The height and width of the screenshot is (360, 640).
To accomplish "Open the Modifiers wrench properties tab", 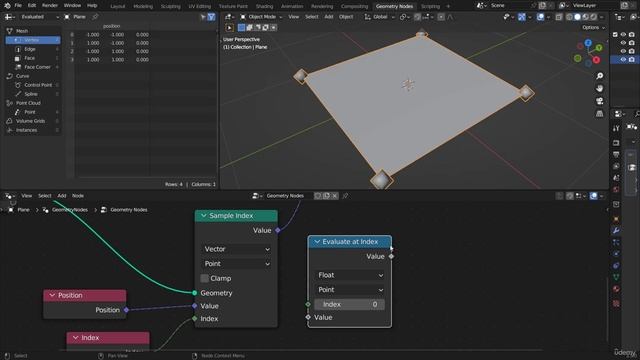I will (616, 231).
